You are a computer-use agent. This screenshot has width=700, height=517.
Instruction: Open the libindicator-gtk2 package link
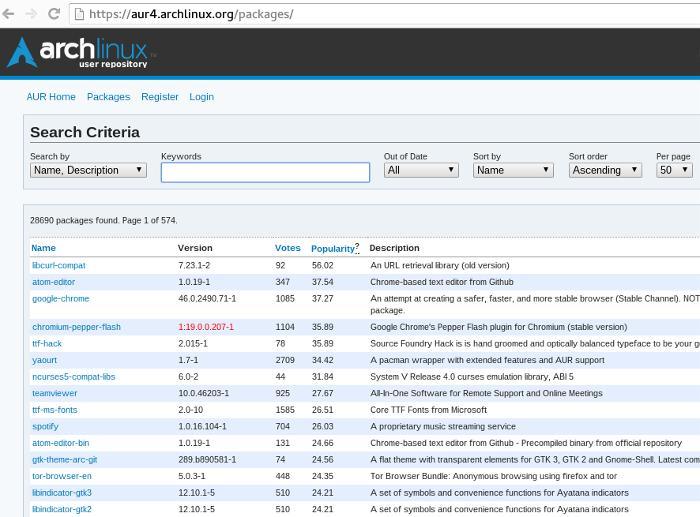pyautogui.click(x=62, y=509)
